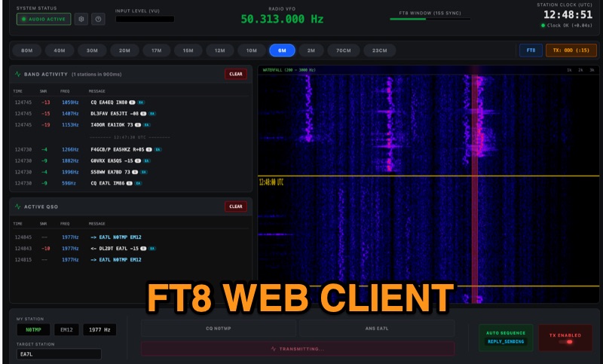The height and width of the screenshot is (364, 603).
Task: Select the 'I4DOR EA1IOK 73' message
Action: click(x=112, y=124)
